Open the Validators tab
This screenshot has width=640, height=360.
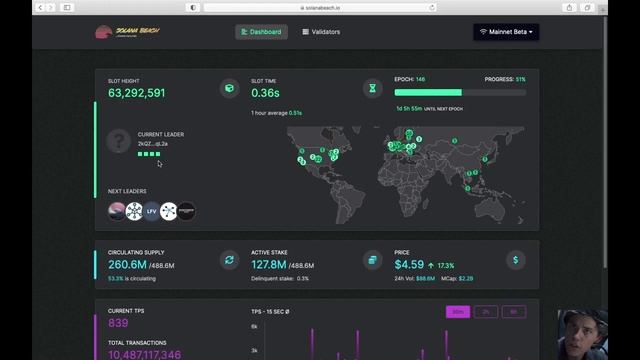pos(321,32)
